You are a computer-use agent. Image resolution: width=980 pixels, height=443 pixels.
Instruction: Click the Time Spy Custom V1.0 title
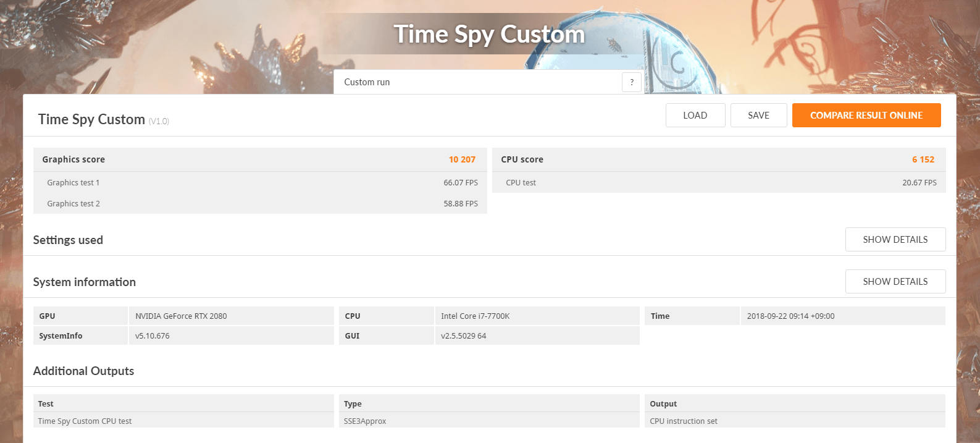[x=103, y=119]
